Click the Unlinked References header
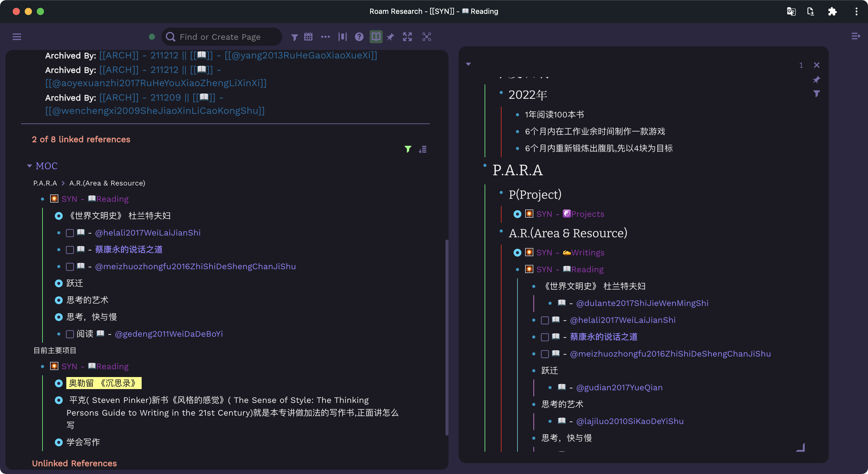Image resolution: width=868 pixels, height=474 pixels. [x=74, y=463]
